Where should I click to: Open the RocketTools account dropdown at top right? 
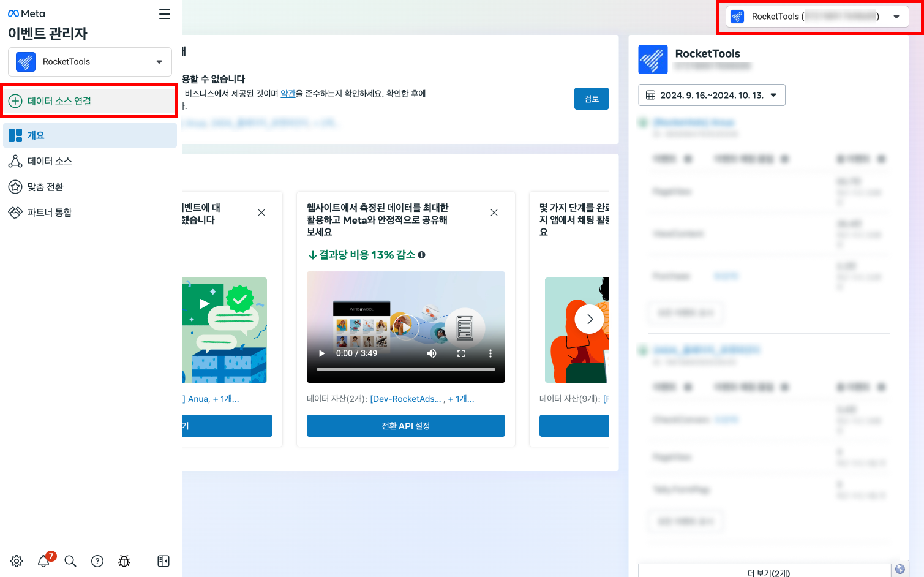coord(817,17)
